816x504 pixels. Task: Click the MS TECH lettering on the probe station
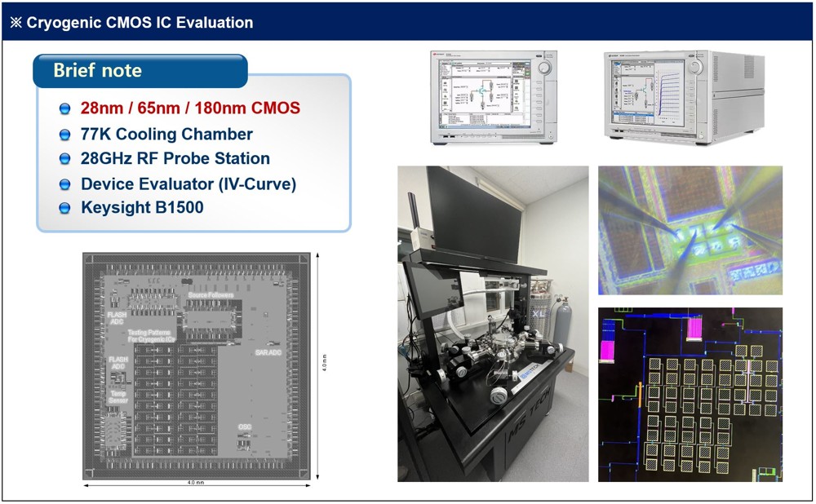tap(530, 414)
